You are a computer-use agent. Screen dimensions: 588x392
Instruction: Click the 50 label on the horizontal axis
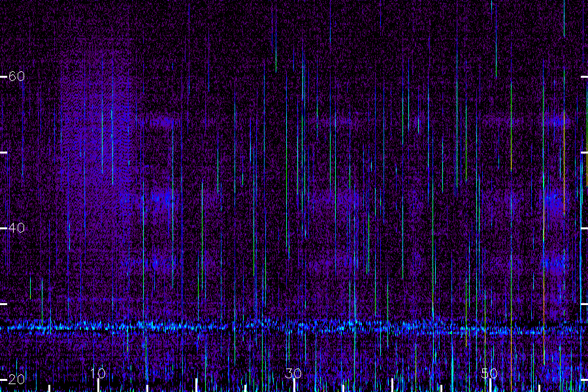[x=489, y=373]
